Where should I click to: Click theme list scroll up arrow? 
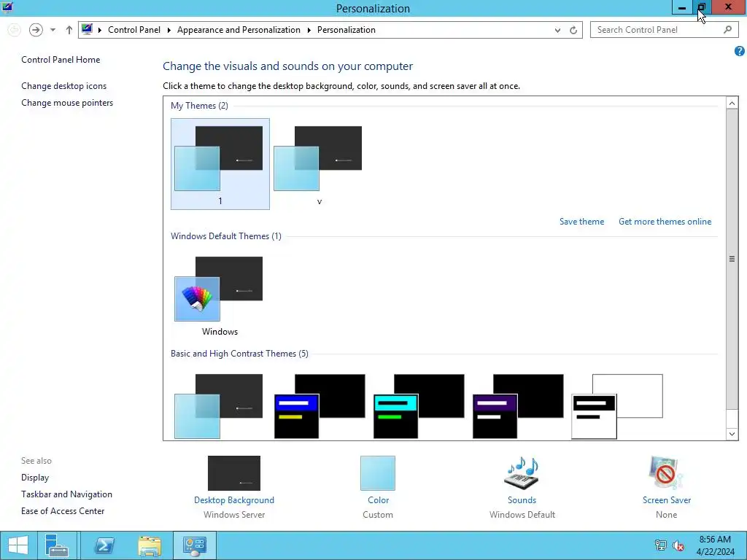pyautogui.click(x=732, y=103)
